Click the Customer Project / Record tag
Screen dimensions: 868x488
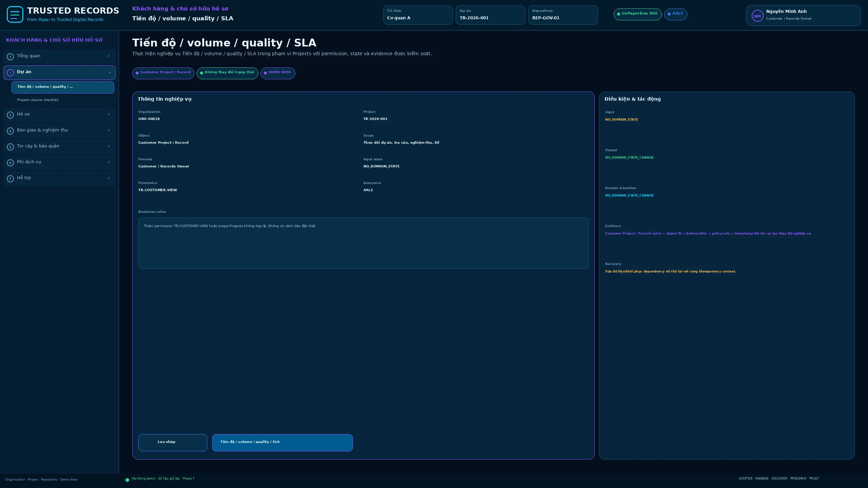point(163,73)
